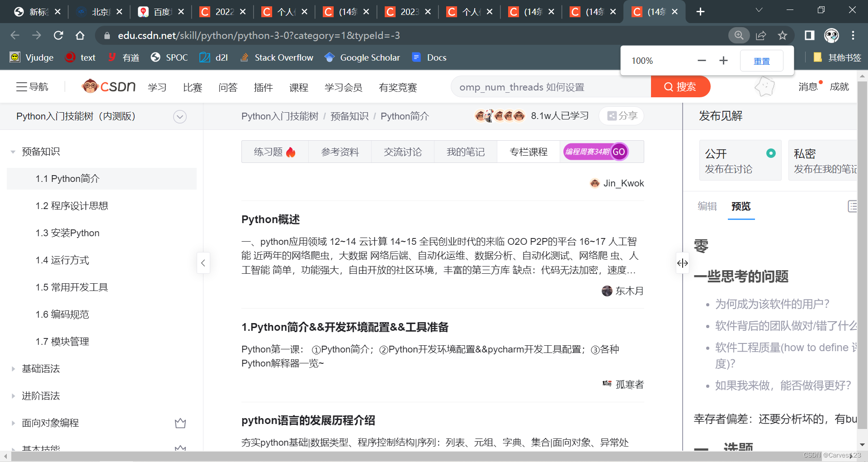Click the browser back arrow

point(15,35)
